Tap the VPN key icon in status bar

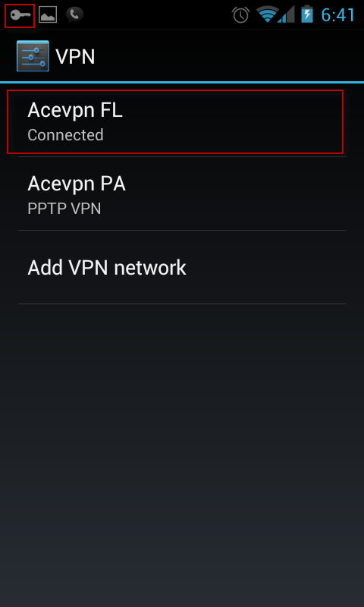(x=20, y=15)
